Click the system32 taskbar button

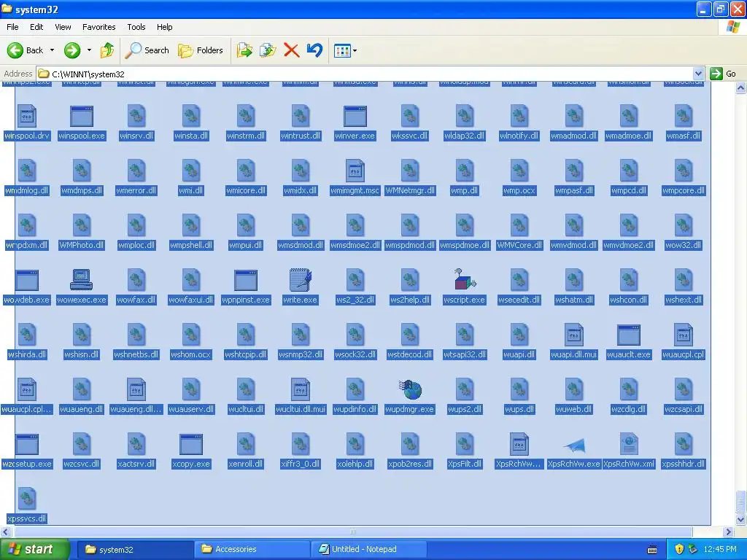pyautogui.click(x=135, y=549)
